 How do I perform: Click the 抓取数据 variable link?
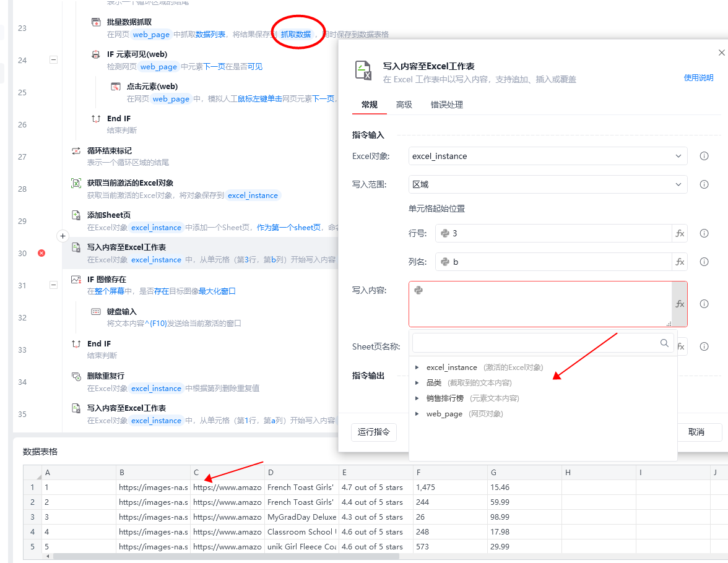coord(296,35)
